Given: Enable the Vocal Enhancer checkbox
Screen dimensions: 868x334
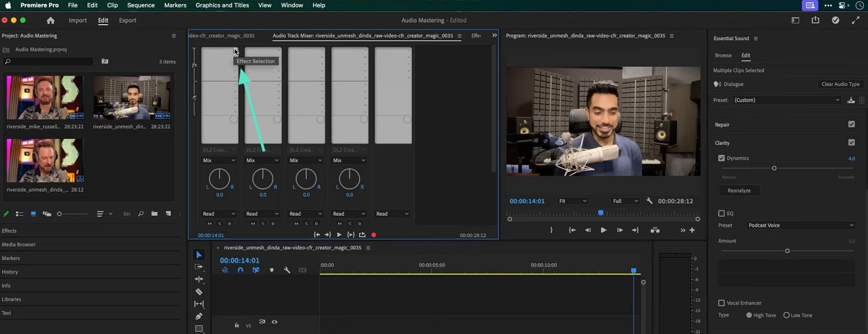Looking at the screenshot, I should point(721,303).
